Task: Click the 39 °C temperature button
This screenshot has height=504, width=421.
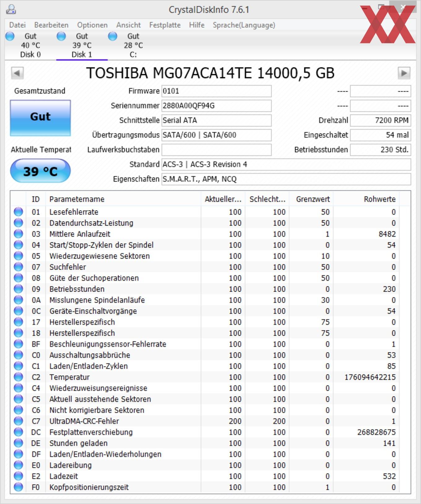Action: (41, 171)
